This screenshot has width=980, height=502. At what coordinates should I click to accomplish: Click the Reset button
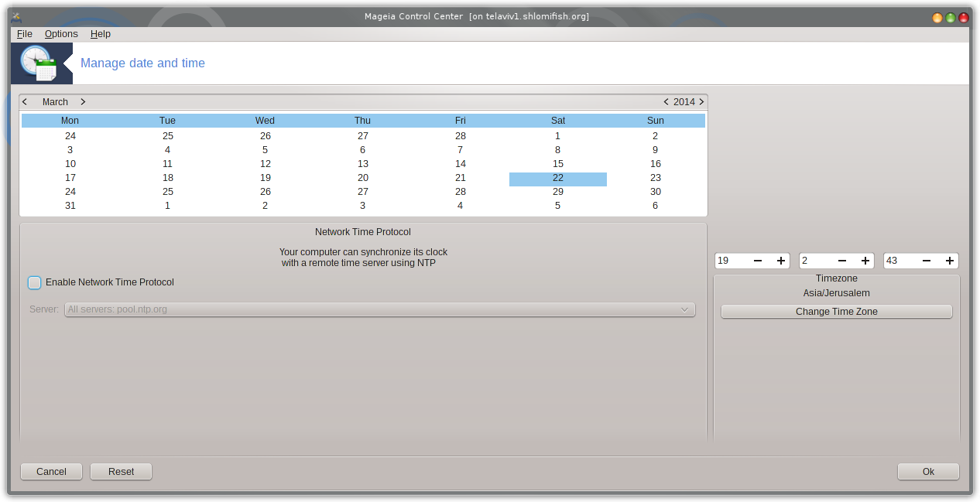(121, 471)
